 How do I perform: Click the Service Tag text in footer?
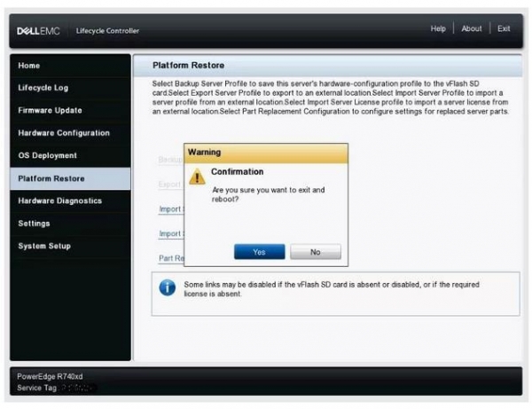[36, 388]
